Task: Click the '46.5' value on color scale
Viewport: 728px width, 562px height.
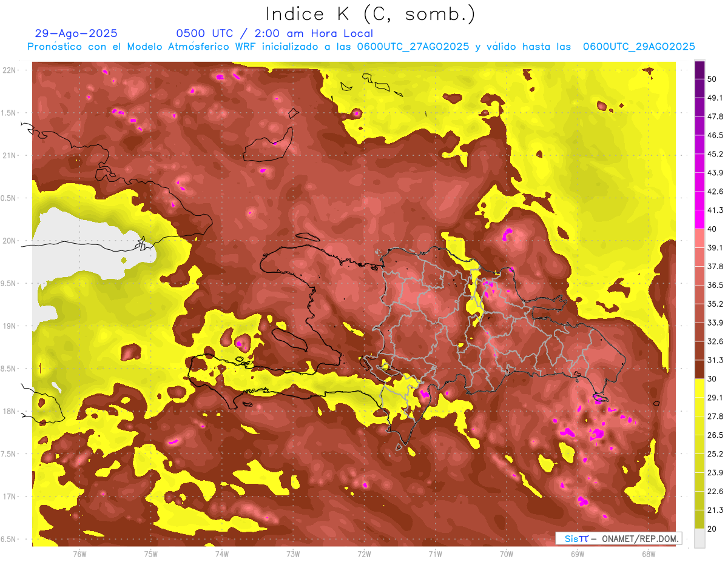Action: pos(715,135)
